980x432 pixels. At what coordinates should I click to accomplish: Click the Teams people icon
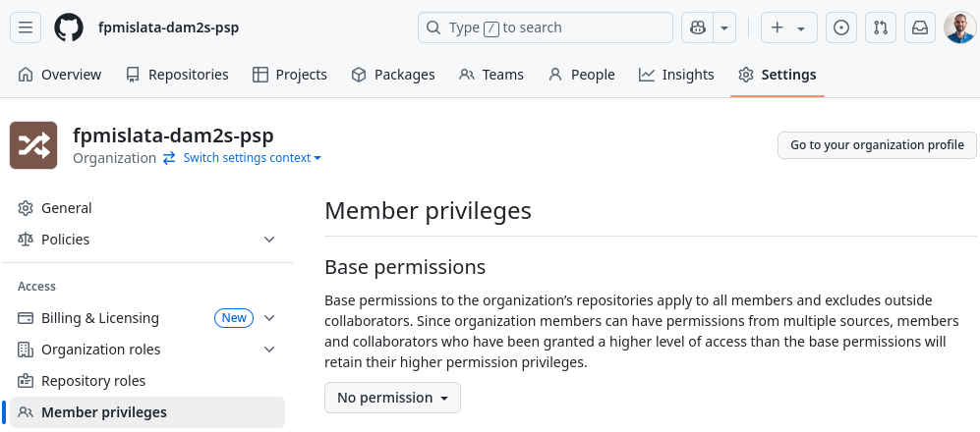(466, 75)
